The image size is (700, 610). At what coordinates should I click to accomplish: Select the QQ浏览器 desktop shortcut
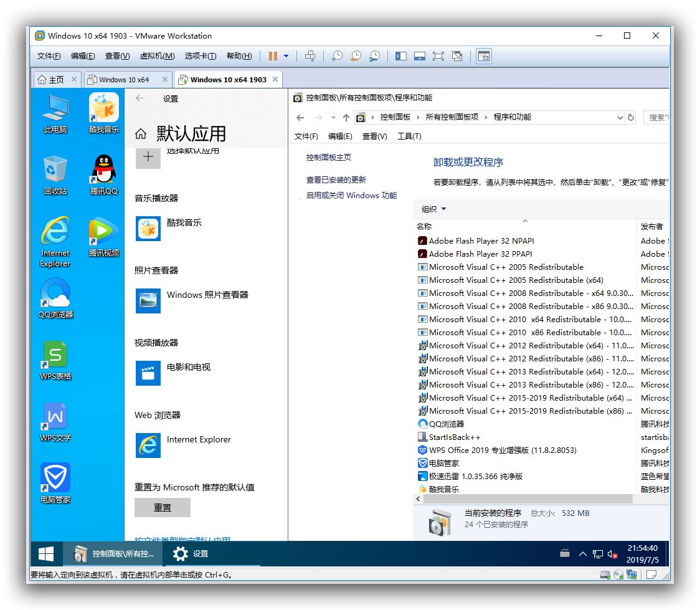(x=55, y=298)
